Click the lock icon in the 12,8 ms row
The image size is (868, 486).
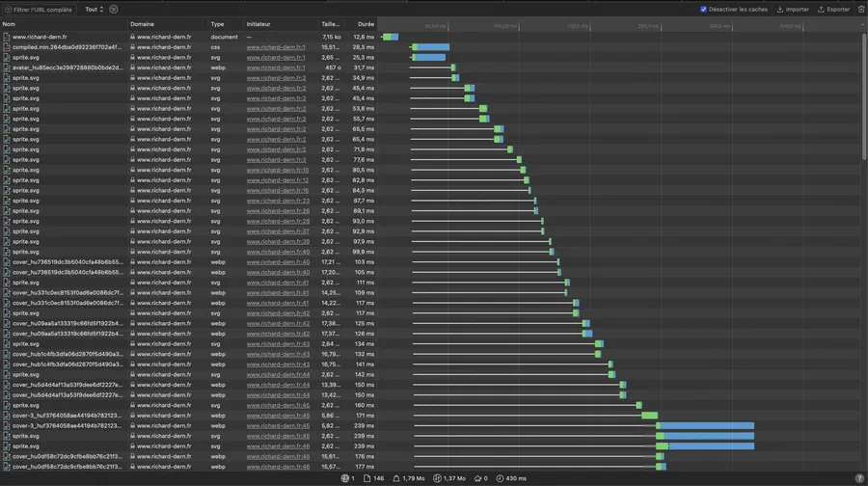coord(133,37)
